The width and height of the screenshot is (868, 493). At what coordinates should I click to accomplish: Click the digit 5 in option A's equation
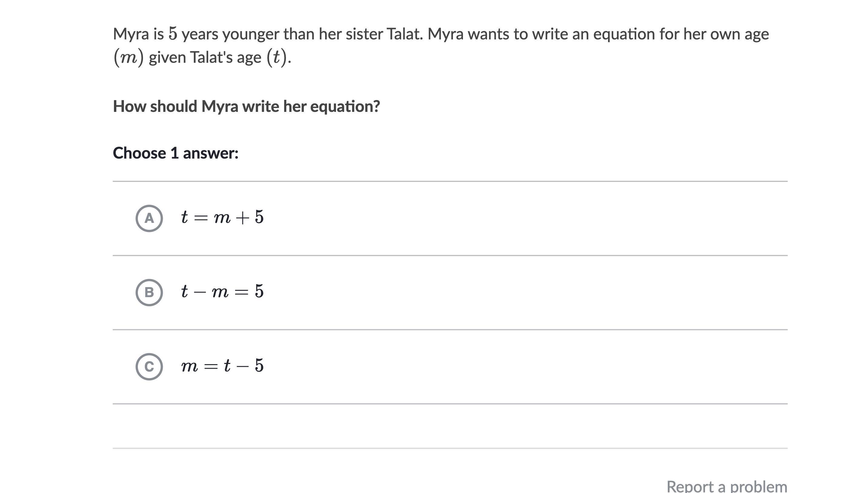point(259,217)
